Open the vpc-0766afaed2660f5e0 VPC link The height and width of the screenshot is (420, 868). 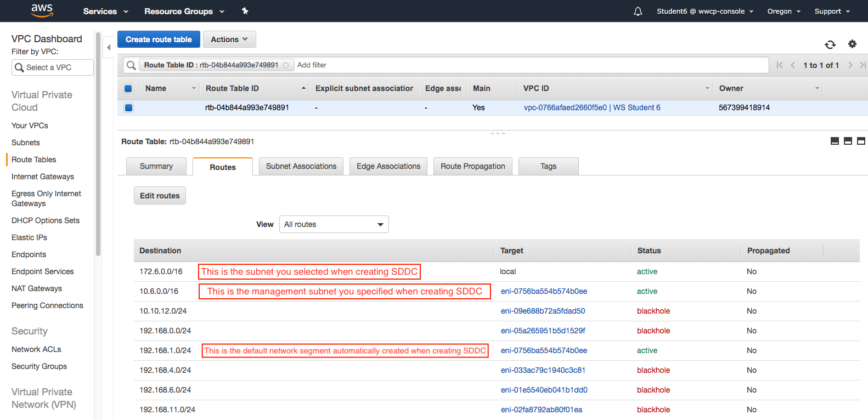(565, 107)
